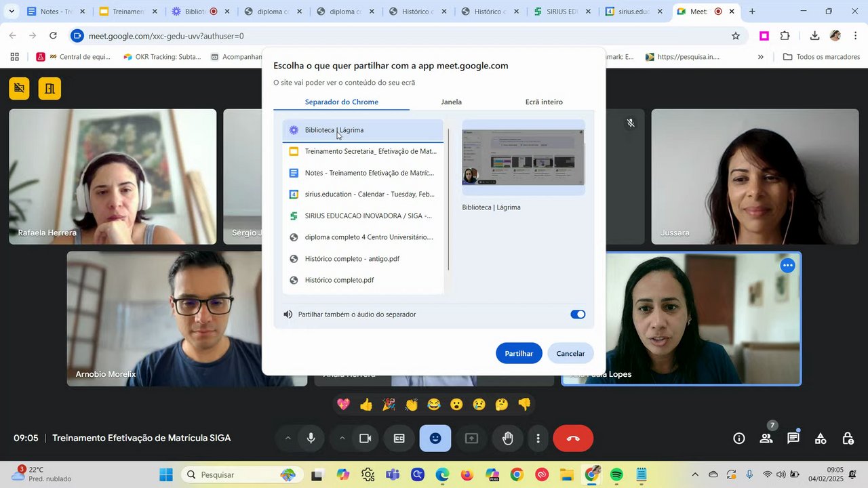868x488 pixels.
Task: Open more options three-dot menu in Meet
Action: [538, 439]
